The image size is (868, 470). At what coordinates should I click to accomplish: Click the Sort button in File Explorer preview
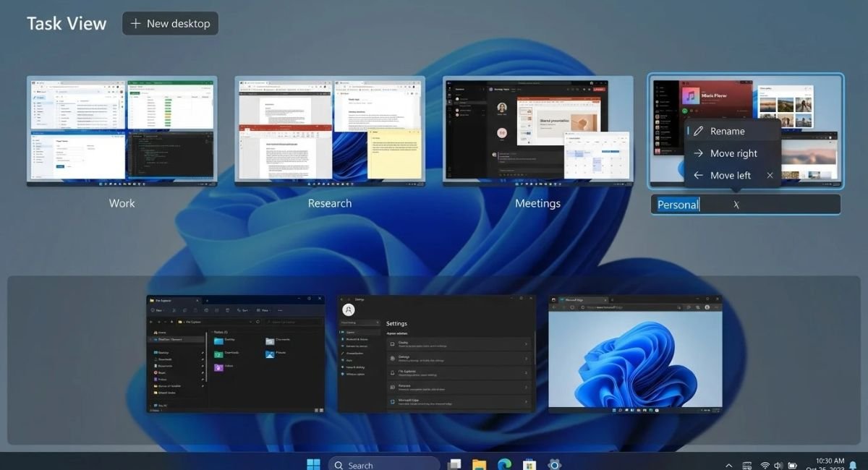click(x=244, y=309)
